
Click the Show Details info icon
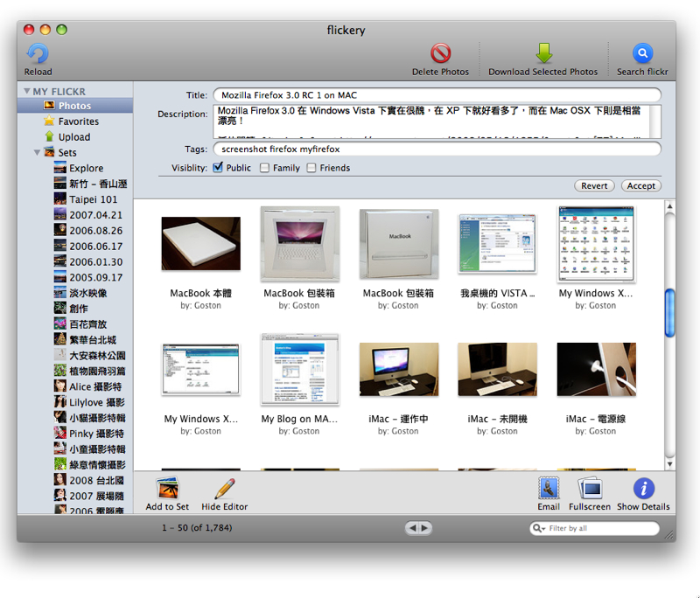(643, 488)
